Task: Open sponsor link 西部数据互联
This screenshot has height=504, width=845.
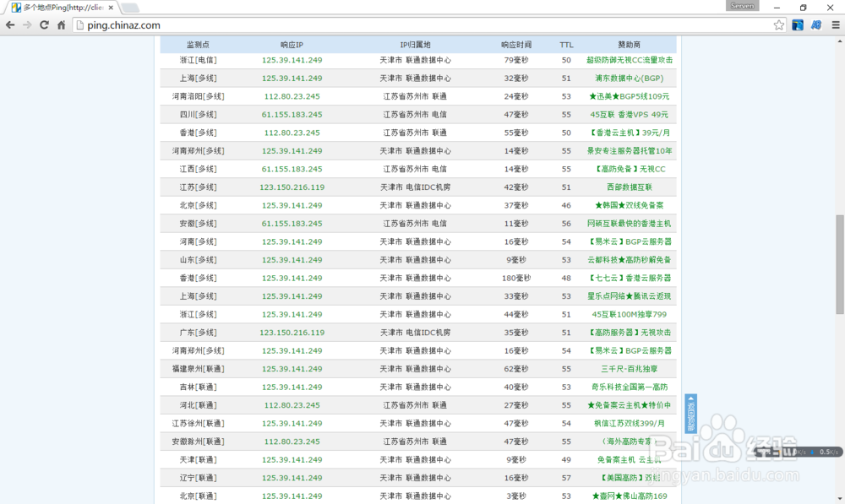Action: [x=629, y=187]
